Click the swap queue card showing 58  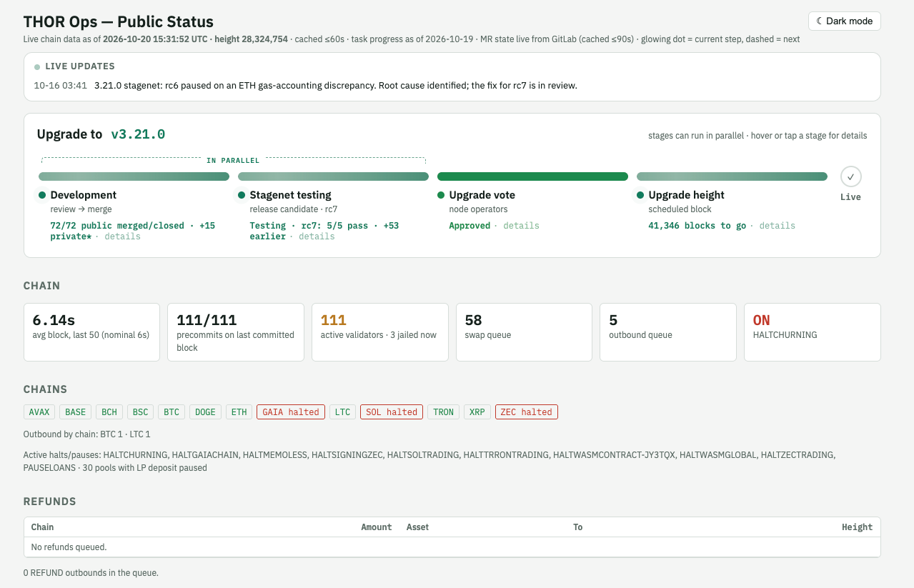pyautogui.click(x=524, y=332)
